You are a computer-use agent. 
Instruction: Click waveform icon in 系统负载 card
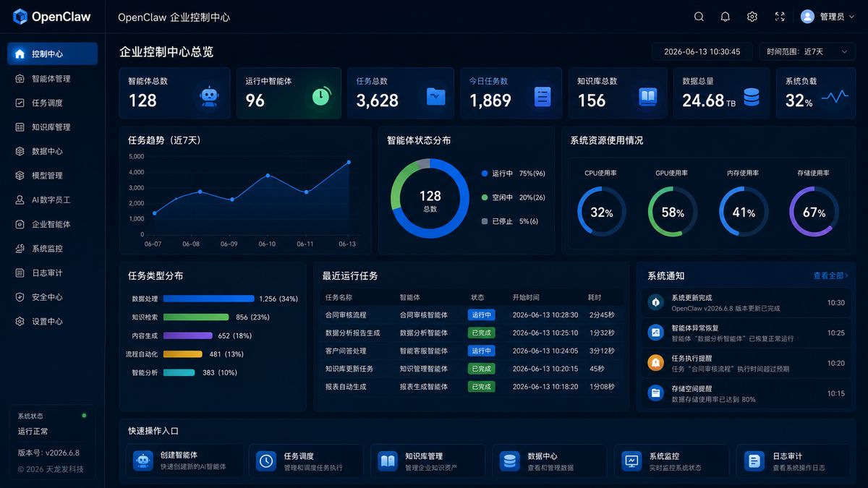(835, 97)
